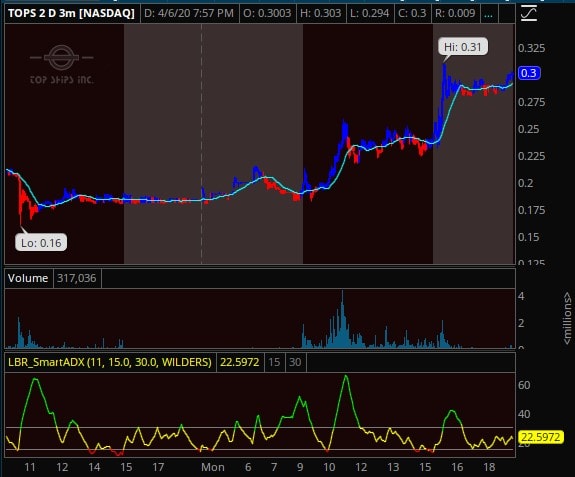This screenshot has width=575, height=477.
Task: Click the 17 label on the time axis
Action: click(158, 467)
